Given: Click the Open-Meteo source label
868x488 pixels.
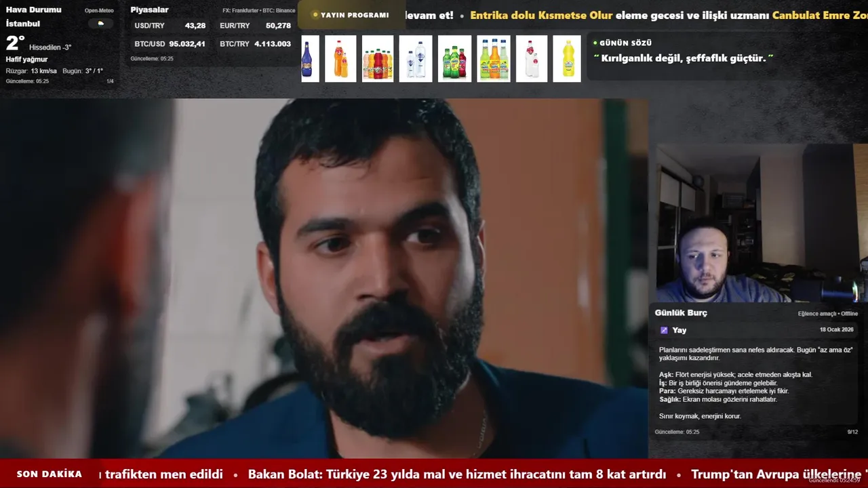Looking at the screenshot, I should (99, 11).
